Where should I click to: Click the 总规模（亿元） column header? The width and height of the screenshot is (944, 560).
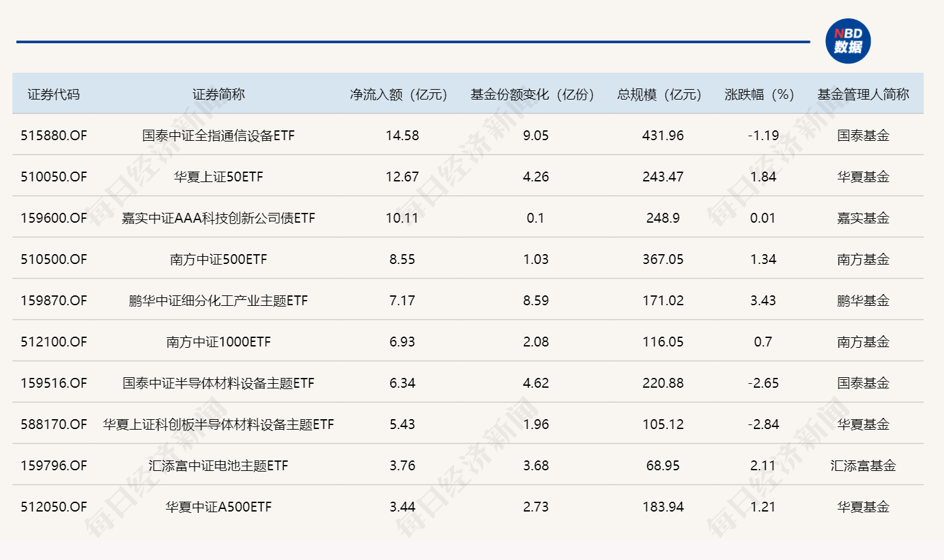point(659,94)
